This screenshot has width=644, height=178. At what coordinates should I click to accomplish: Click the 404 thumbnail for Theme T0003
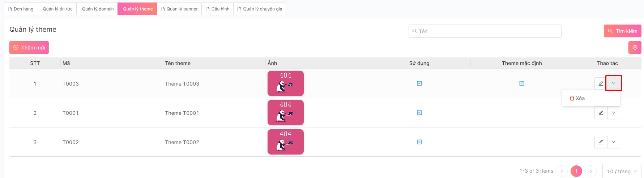click(x=285, y=83)
